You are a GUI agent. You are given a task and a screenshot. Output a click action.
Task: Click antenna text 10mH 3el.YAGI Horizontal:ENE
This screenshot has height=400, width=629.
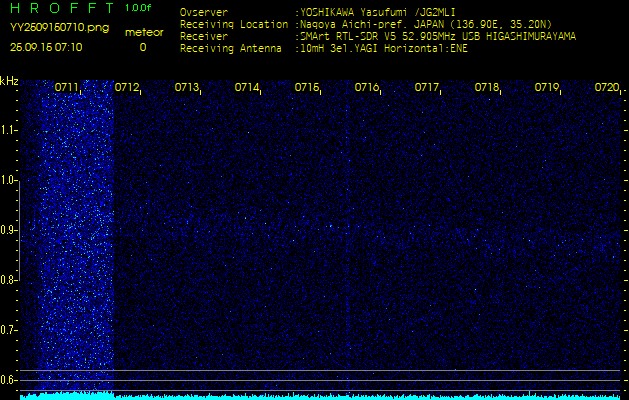384,49
